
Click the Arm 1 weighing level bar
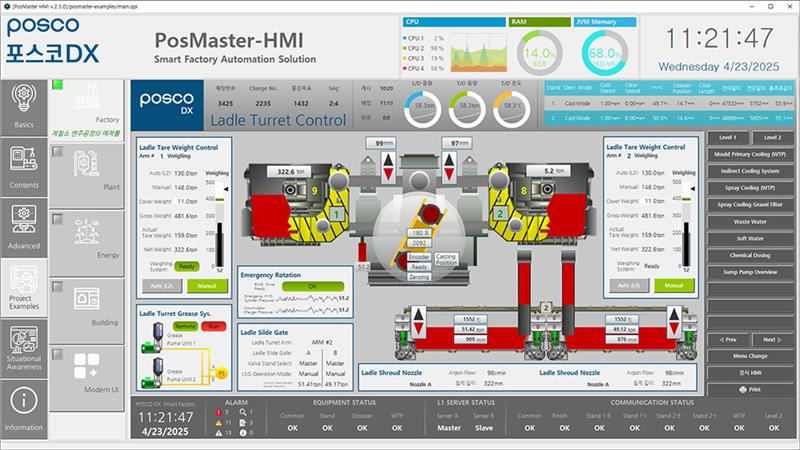click(220, 225)
